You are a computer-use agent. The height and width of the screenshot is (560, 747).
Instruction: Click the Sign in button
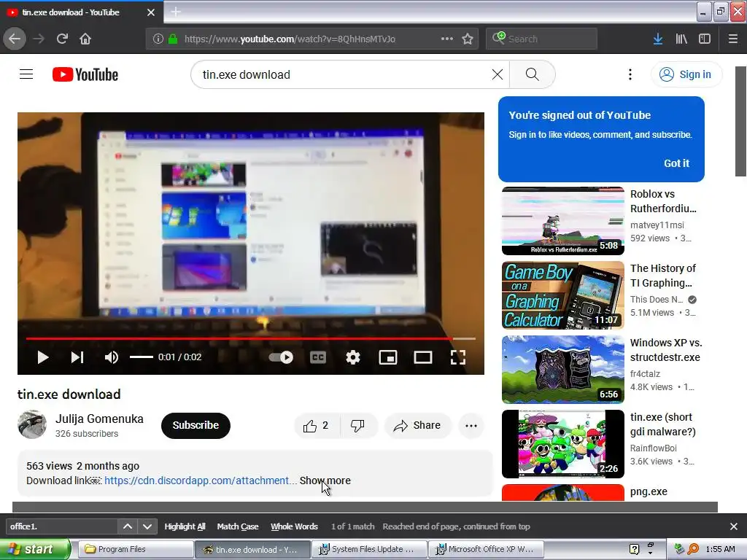point(686,74)
